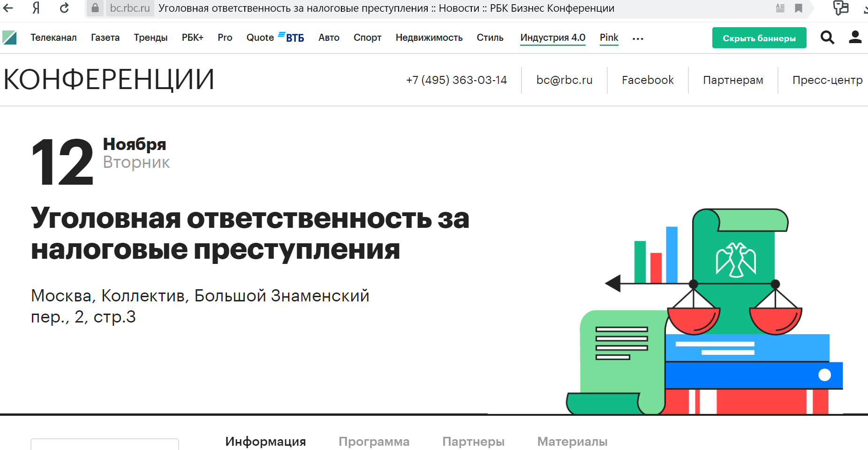
Task: Open the user profile icon
Action: tap(855, 37)
